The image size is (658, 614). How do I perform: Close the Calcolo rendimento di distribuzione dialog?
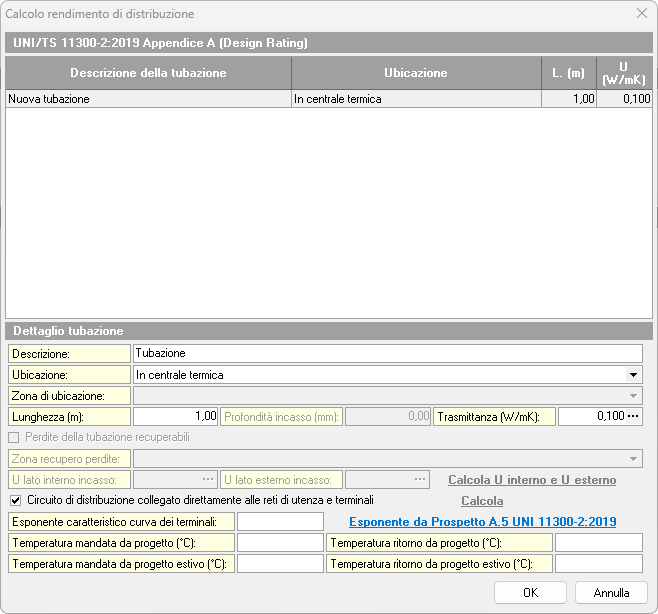point(641,14)
